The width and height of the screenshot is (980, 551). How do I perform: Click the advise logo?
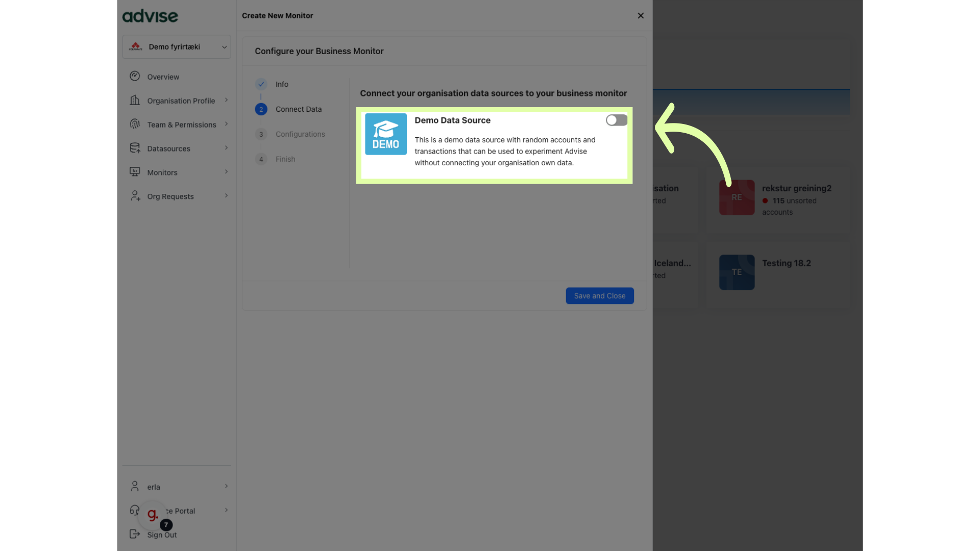point(150,16)
